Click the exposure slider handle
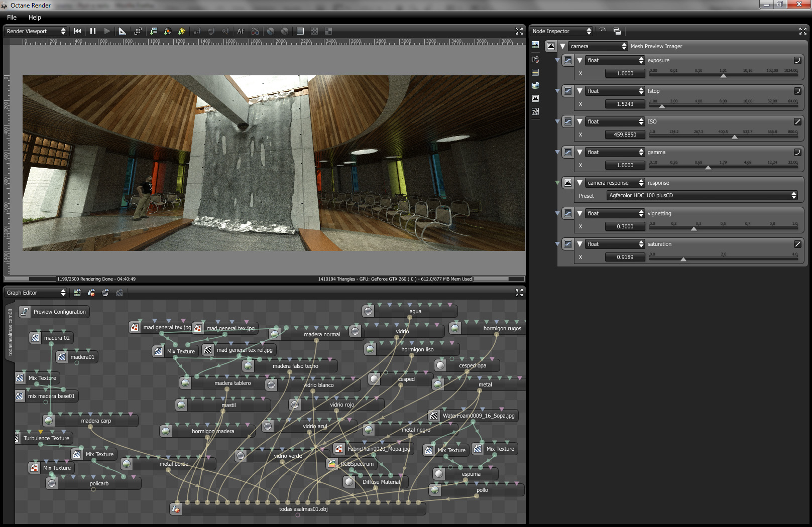The width and height of the screenshot is (812, 527). 723,75
